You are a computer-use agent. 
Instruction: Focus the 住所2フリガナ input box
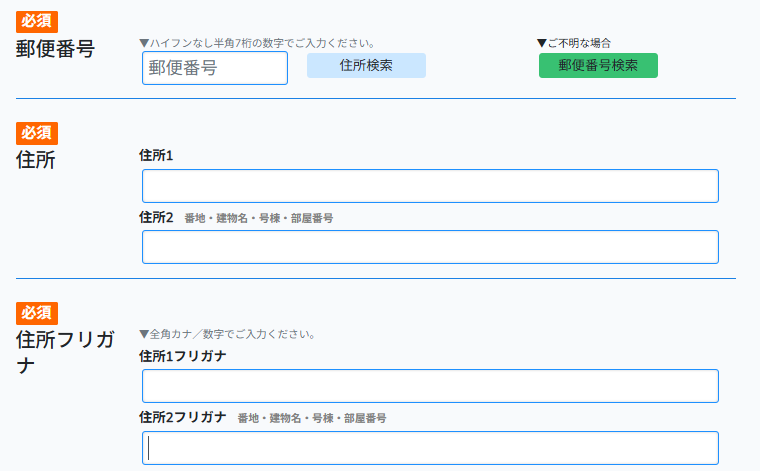(x=430, y=448)
